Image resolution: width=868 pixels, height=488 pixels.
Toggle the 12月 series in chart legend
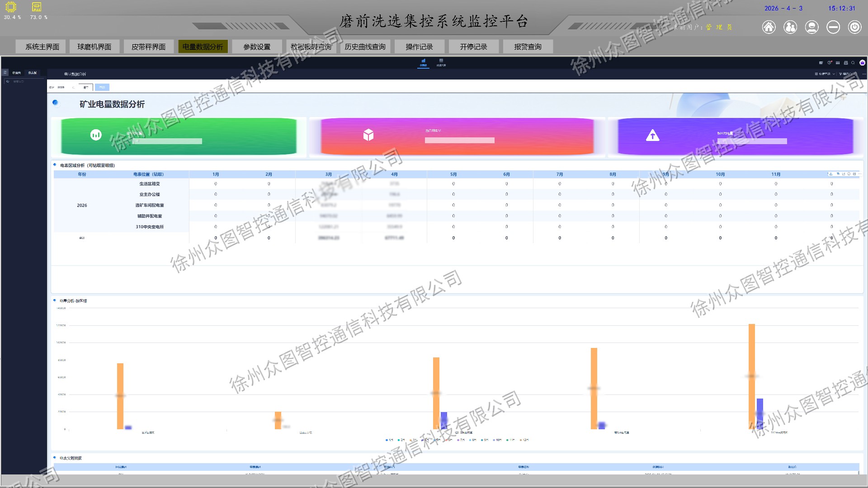[x=524, y=440]
